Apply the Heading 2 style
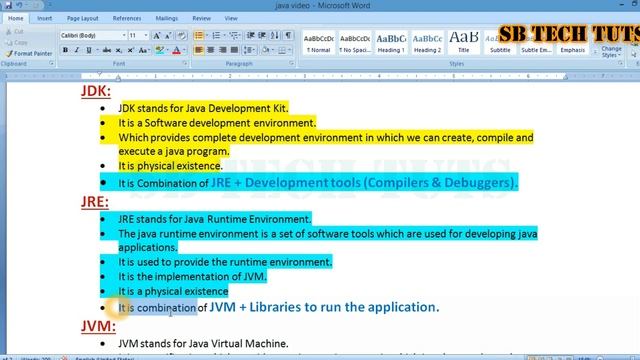Screen dimensions: 640x360 [427, 43]
